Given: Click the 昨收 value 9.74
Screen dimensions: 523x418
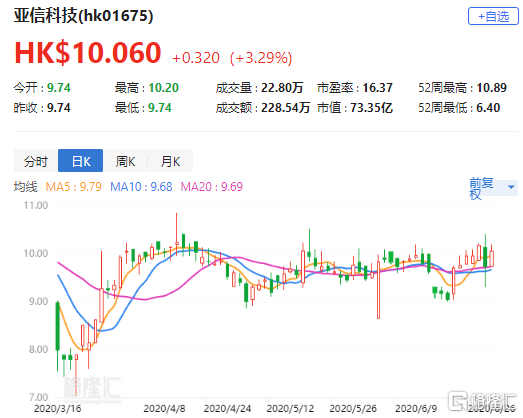Looking at the screenshot, I should tap(59, 108).
